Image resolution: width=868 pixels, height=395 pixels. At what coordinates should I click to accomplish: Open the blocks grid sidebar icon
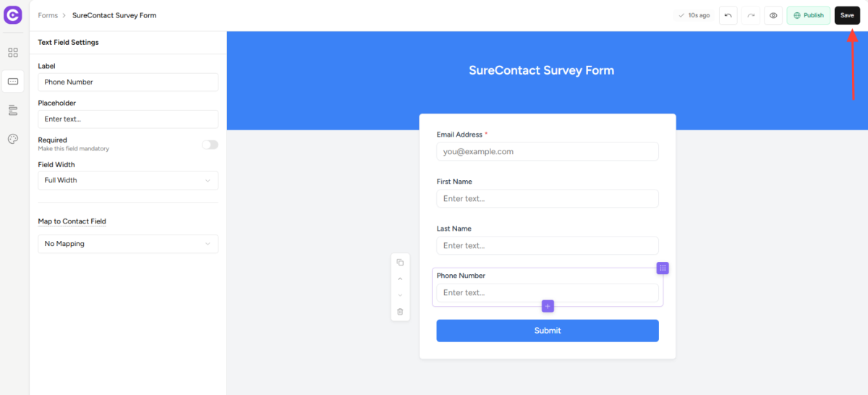[13, 53]
